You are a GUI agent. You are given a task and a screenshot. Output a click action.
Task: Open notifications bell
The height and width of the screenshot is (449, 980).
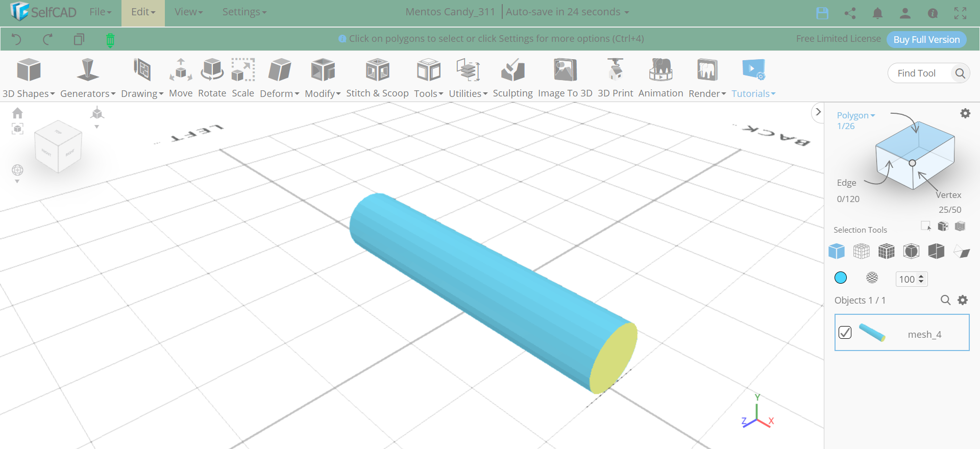[x=877, y=13]
